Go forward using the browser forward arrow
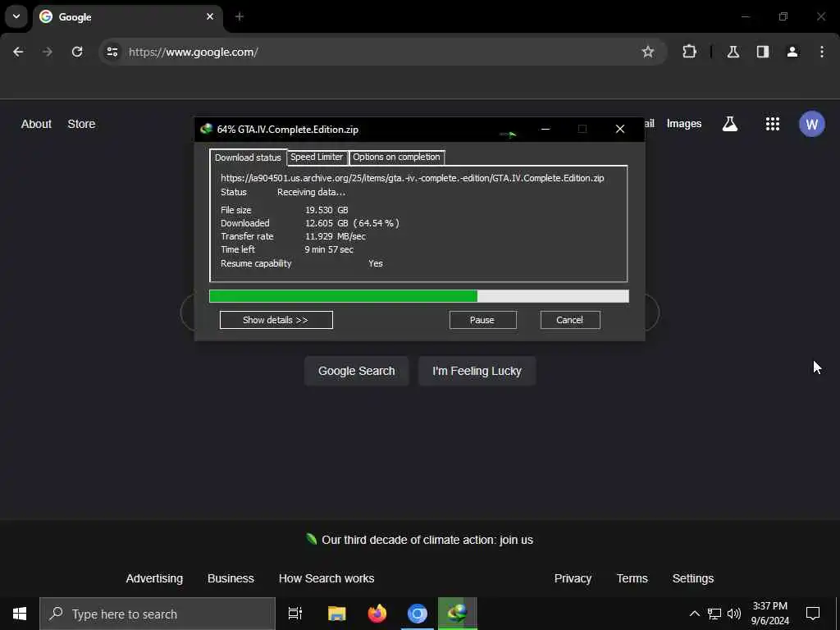Viewport: 840px width, 630px height. pos(47,52)
